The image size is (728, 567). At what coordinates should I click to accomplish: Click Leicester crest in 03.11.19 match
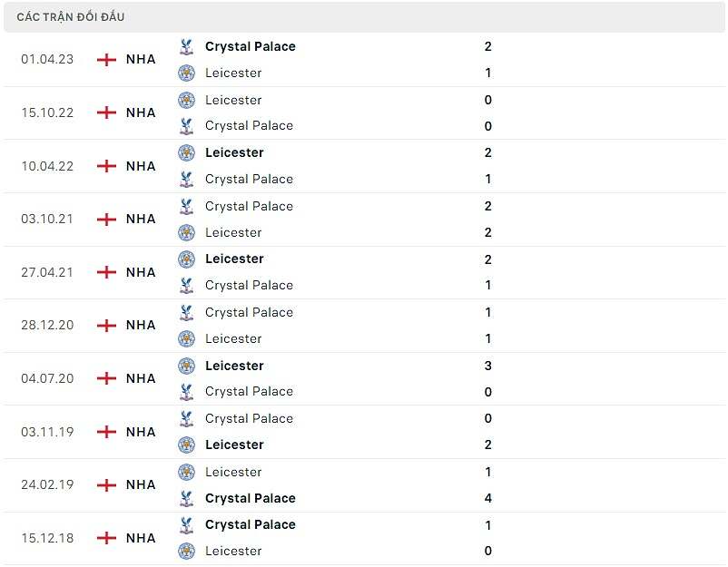click(187, 445)
